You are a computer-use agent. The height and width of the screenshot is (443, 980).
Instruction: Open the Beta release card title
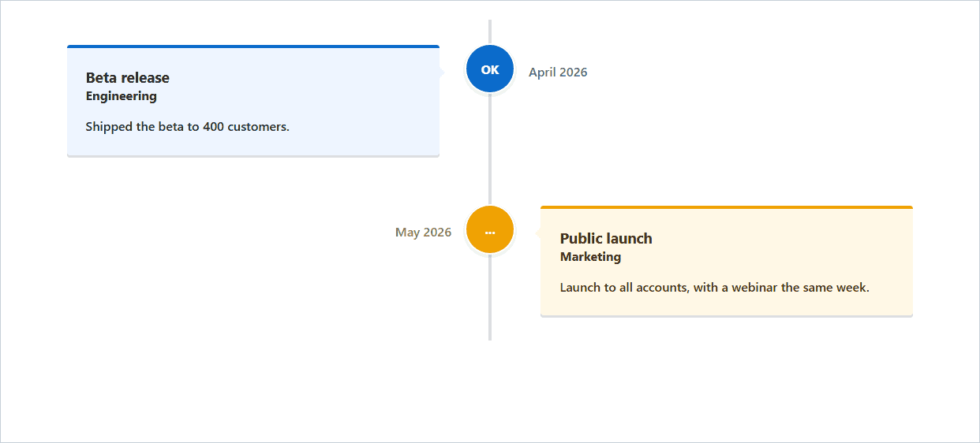pyautogui.click(x=128, y=78)
